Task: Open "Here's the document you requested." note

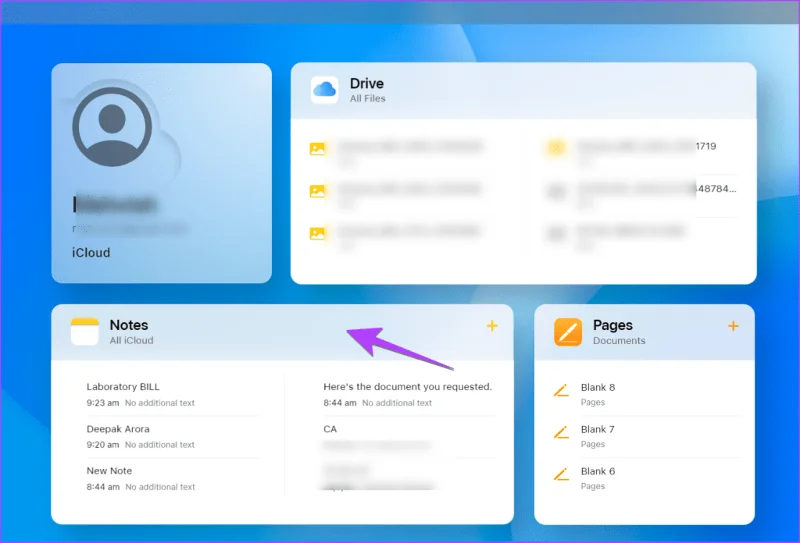Action: click(x=409, y=394)
